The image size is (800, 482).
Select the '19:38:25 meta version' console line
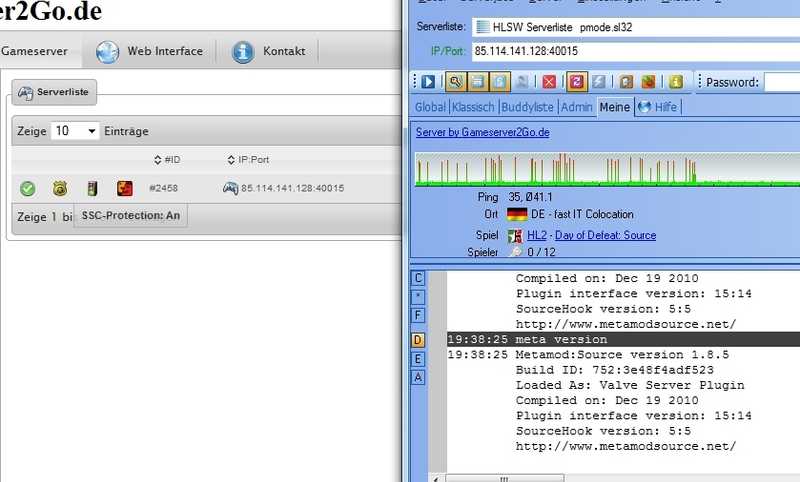(623, 339)
